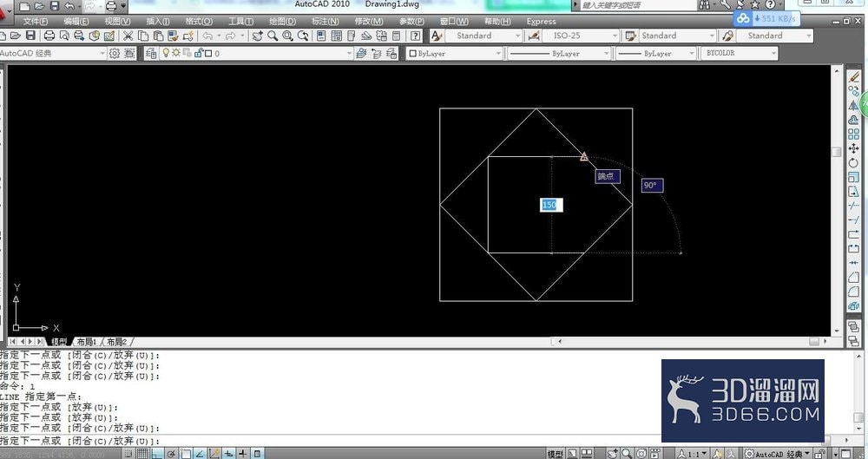Switch to the 布局2 layout tab

[x=116, y=342]
